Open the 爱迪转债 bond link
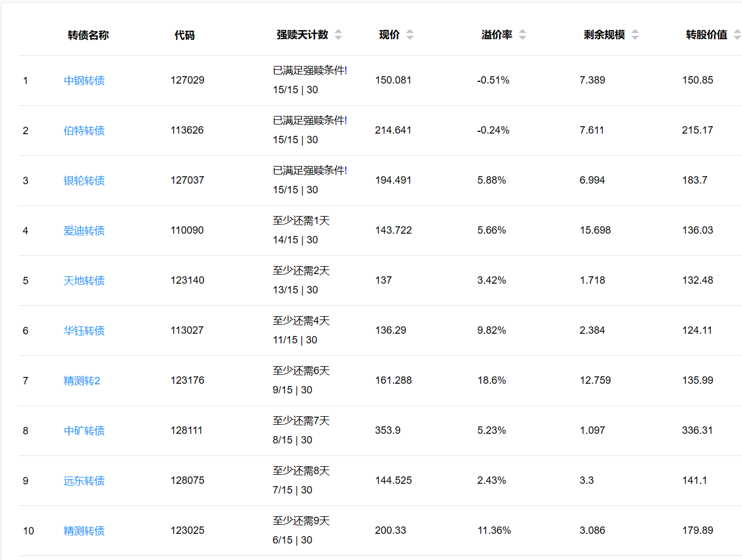Image resolution: width=742 pixels, height=560 pixels. pyautogui.click(x=84, y=231)
